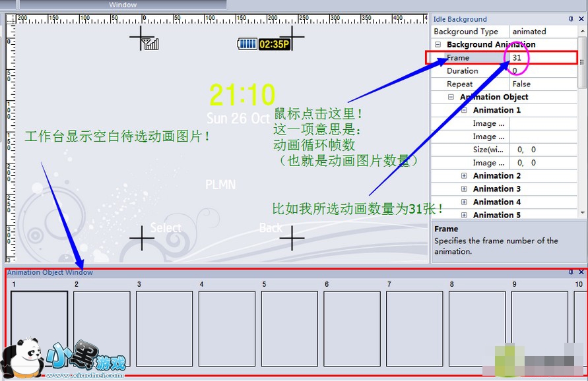Click the signal strength antenna icon
This screenshot has height=381, width=588.
[x=150, y=44]
